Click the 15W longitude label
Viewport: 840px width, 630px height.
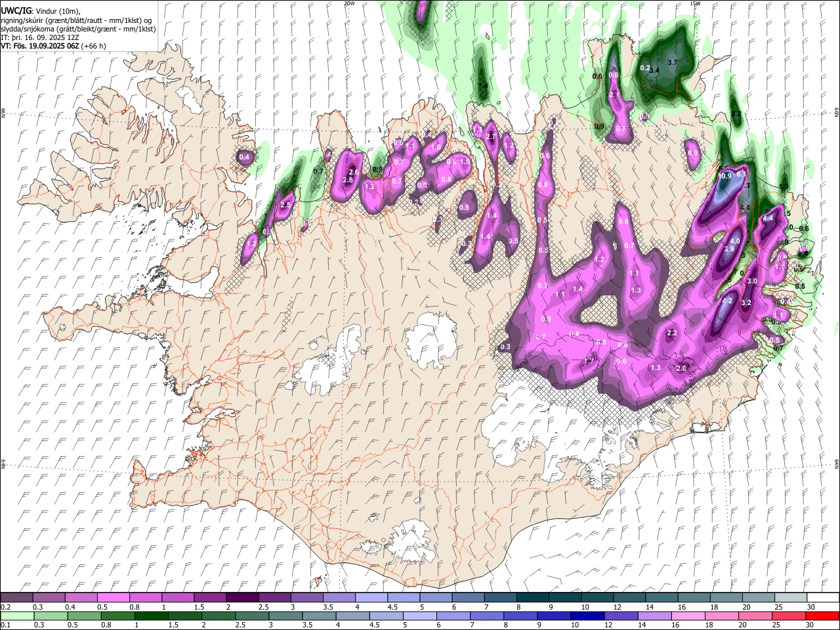(696, 3)
